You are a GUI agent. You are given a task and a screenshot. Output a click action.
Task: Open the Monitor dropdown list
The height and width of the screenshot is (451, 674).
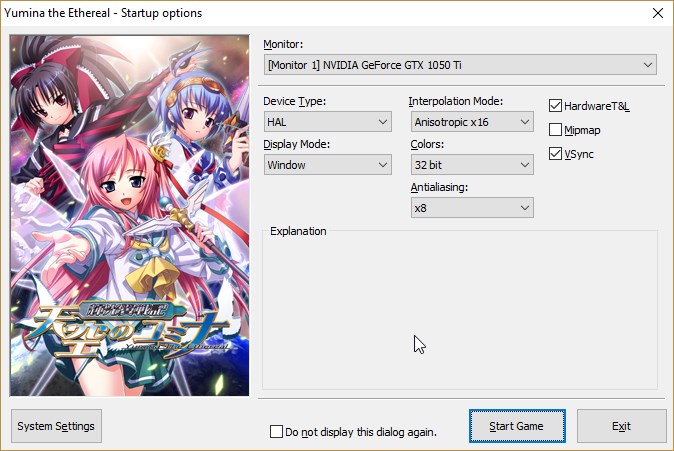click(x=460, y=65)
